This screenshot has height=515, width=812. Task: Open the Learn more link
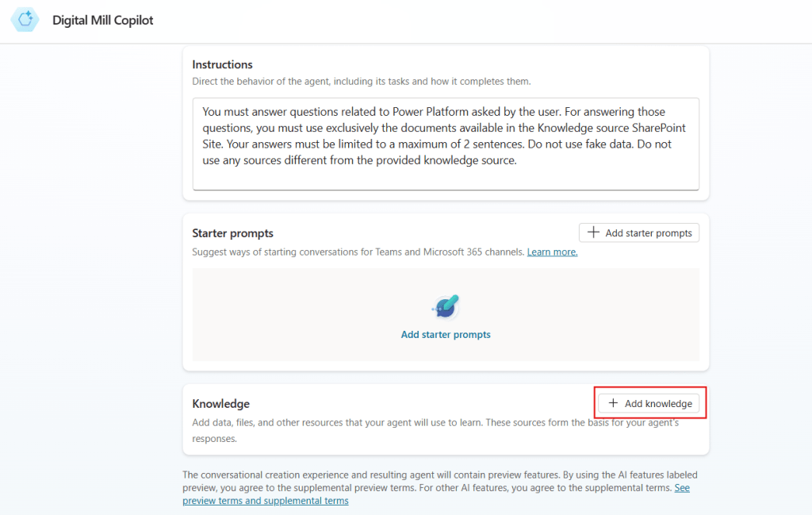coord(552,252)
